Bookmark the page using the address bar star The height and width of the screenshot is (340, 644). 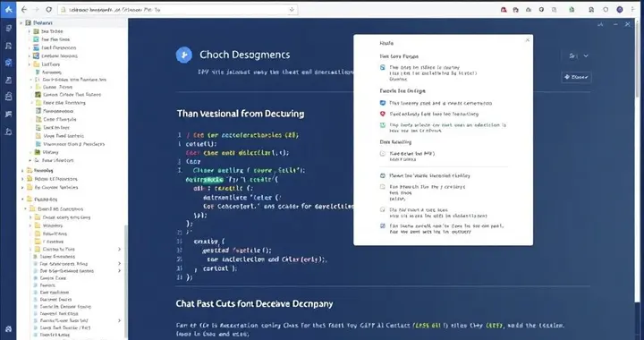click(292, 10)
